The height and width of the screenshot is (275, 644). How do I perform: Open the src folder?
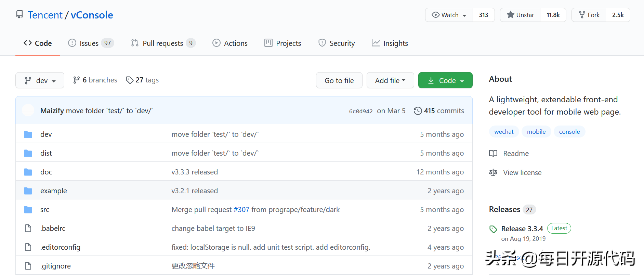(x=45, y=210)
